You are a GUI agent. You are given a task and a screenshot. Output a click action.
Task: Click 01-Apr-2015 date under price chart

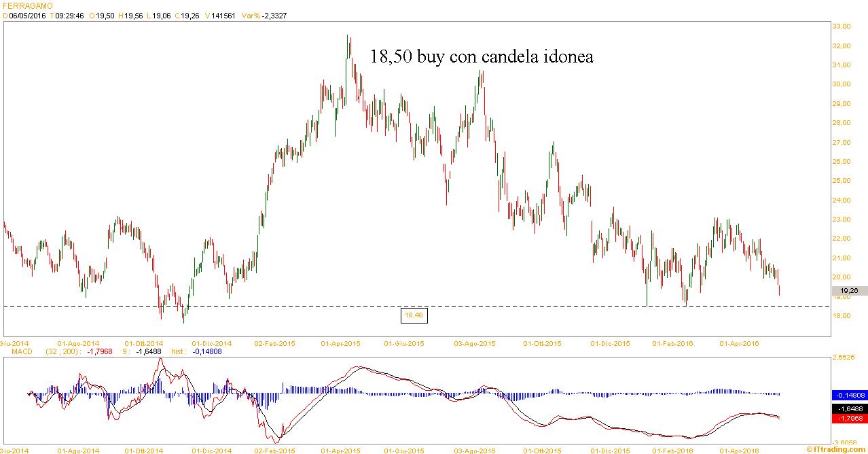(x=341, y=344)
